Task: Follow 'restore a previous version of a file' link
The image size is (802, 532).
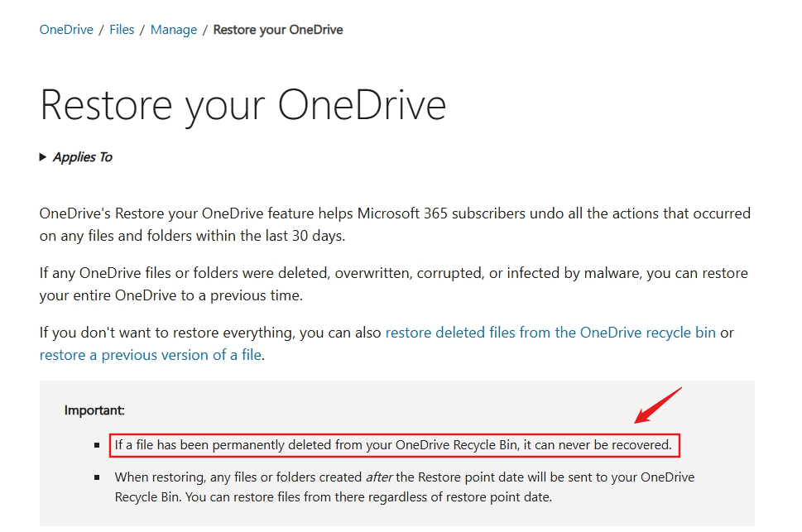Action: pos(151,355)
